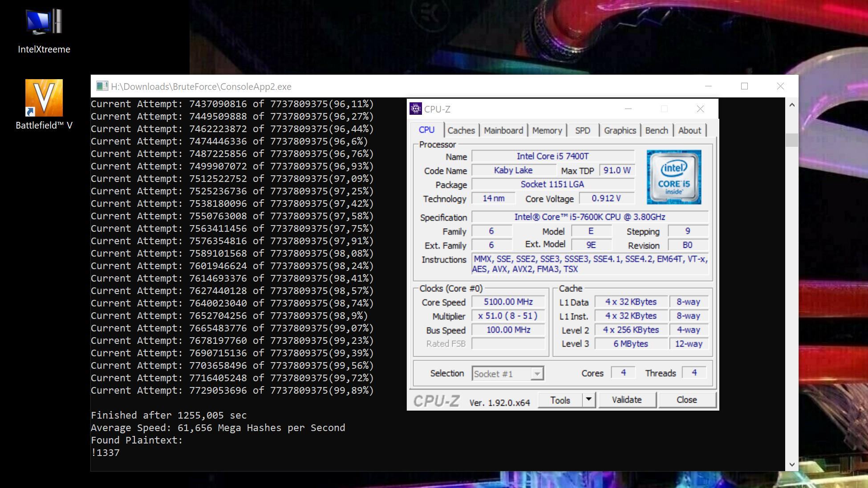Launch the Battlefield V desktop icon
The width and height of the screenshot is (868, 488).
pyautogui.click(x=44, y=105)
